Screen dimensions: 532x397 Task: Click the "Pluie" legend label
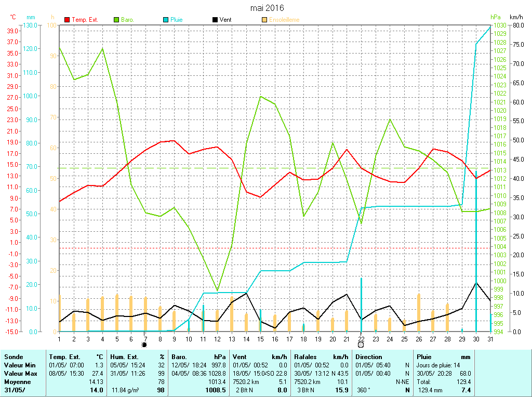177,20
